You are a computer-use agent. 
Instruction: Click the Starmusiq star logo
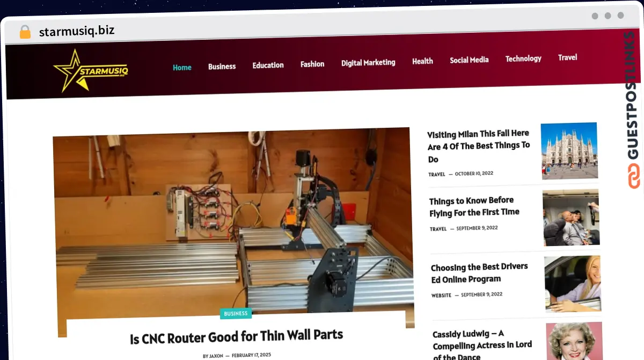point(91,70)
